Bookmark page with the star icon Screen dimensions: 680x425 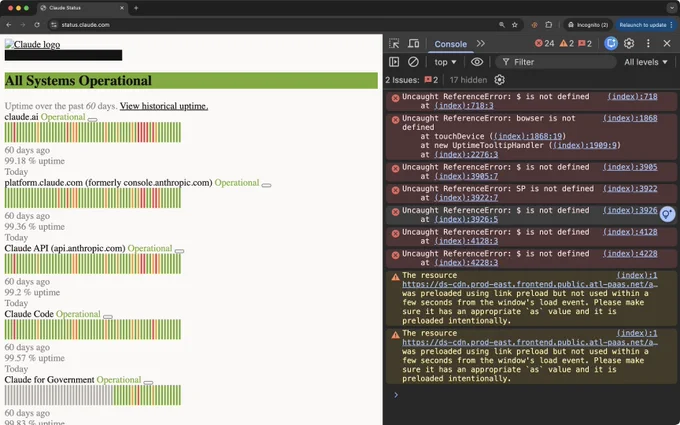[514, 25]
